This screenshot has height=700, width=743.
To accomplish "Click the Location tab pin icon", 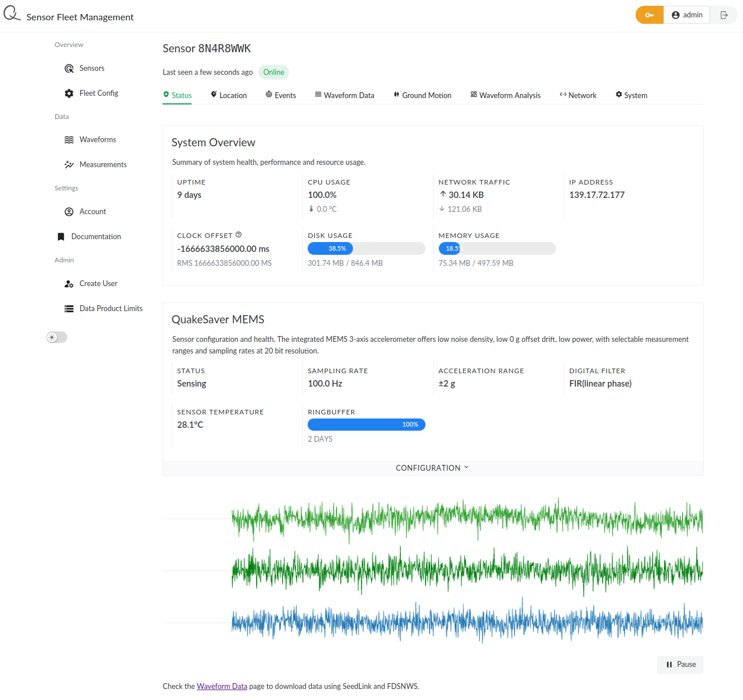I will (214, 95).
